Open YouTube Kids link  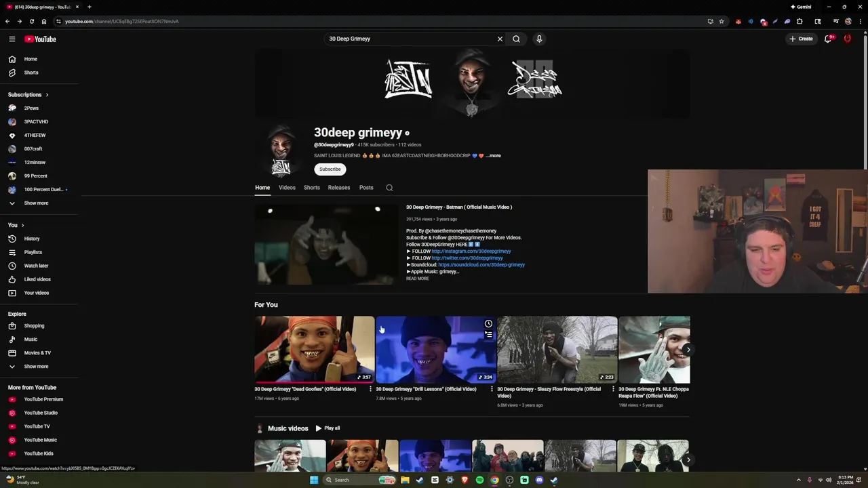[x=39, y=453]
